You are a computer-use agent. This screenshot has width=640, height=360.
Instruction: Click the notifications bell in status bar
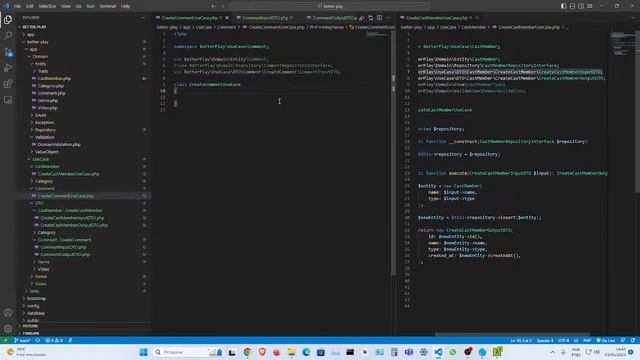(633, 340)
